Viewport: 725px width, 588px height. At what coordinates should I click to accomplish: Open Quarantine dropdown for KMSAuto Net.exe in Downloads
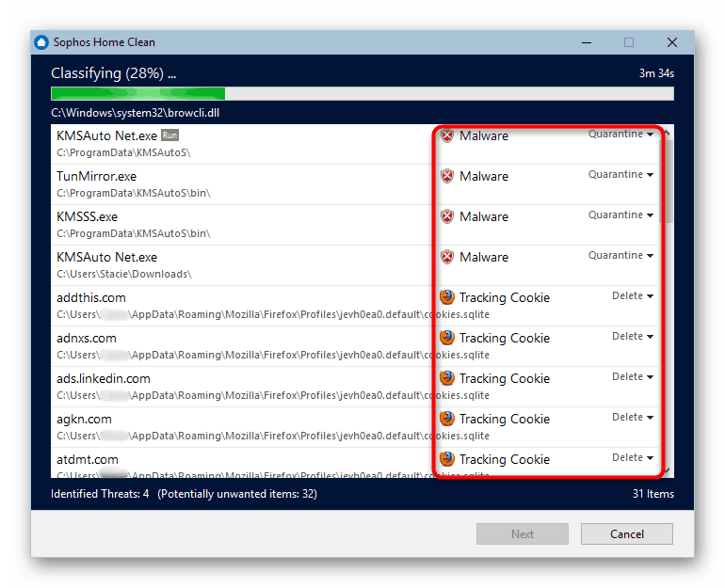coord(620,256)
